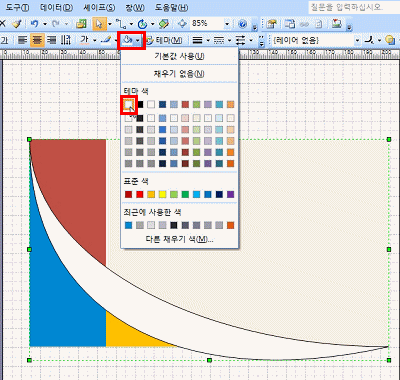Pick the black theme color swatch

(140, 105)
